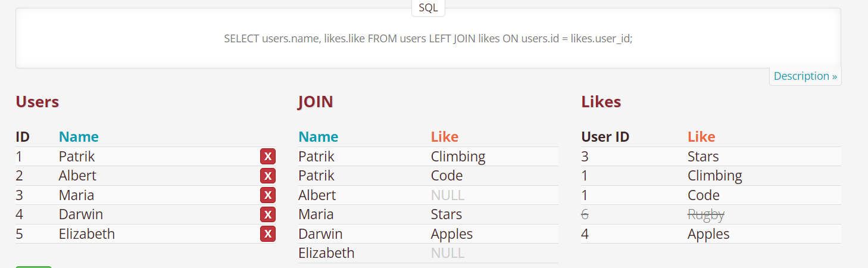Select the struck-through Rugby row
Image resolution: width=868 pixels, height=268 pixels.
pos(711,214)
